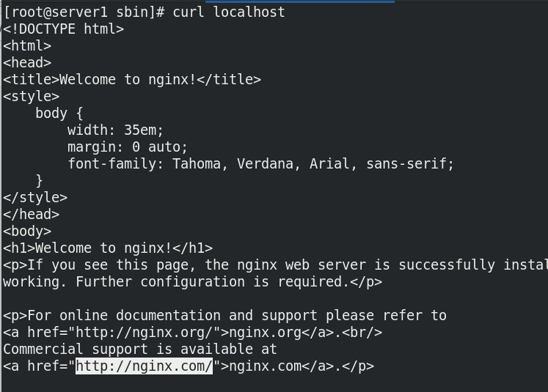Click the http://nginx.org/ href URL
548x392 pixels.
tap(144, 333)
